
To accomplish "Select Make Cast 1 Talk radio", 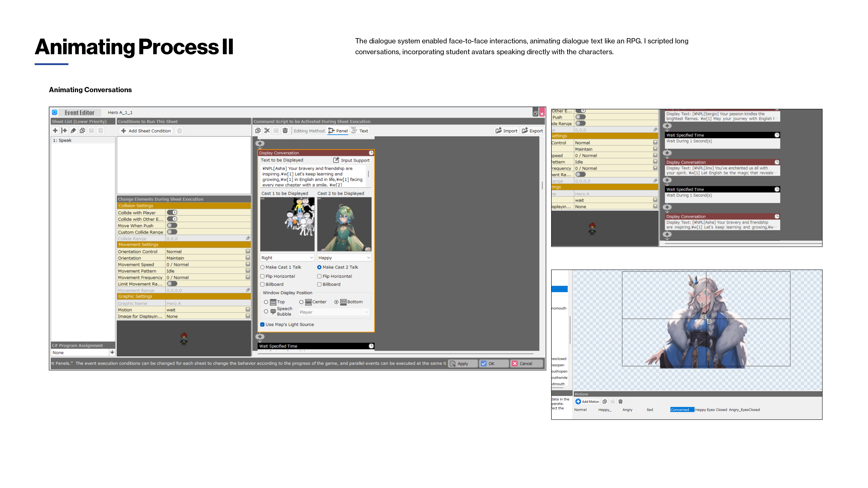I will (x=262, y=267).
